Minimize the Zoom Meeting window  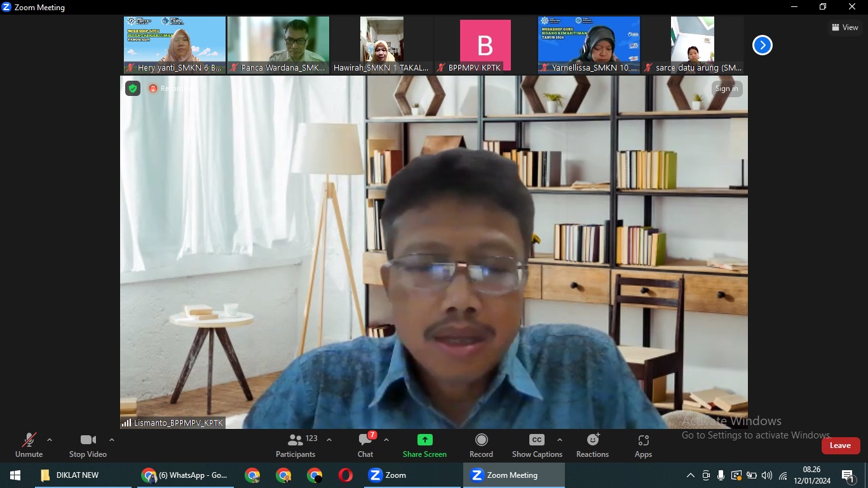coord(794,7)
